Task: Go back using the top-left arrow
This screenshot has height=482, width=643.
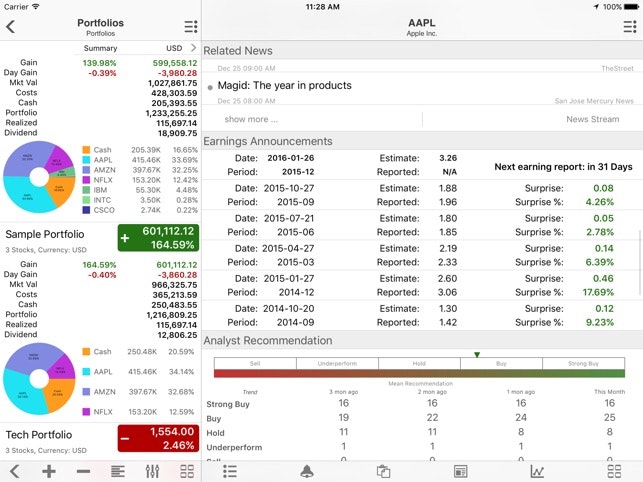Action: point(11,27)
